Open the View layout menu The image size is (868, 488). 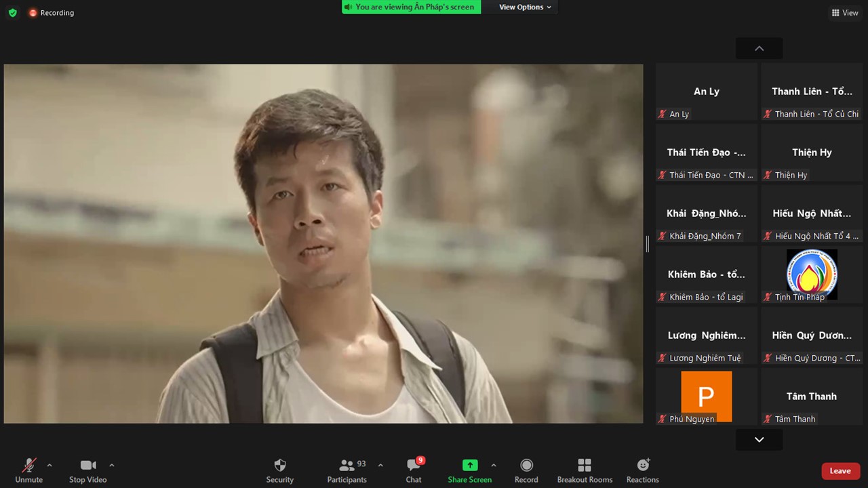pyautogui.click(x=845, y=13)
